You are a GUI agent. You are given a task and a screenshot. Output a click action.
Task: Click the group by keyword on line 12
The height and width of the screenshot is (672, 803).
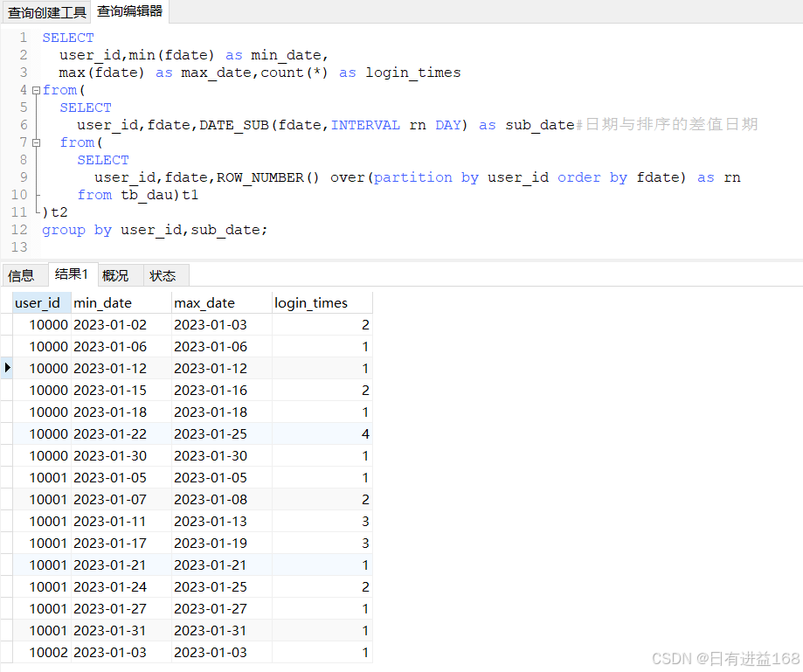[77, 230]
